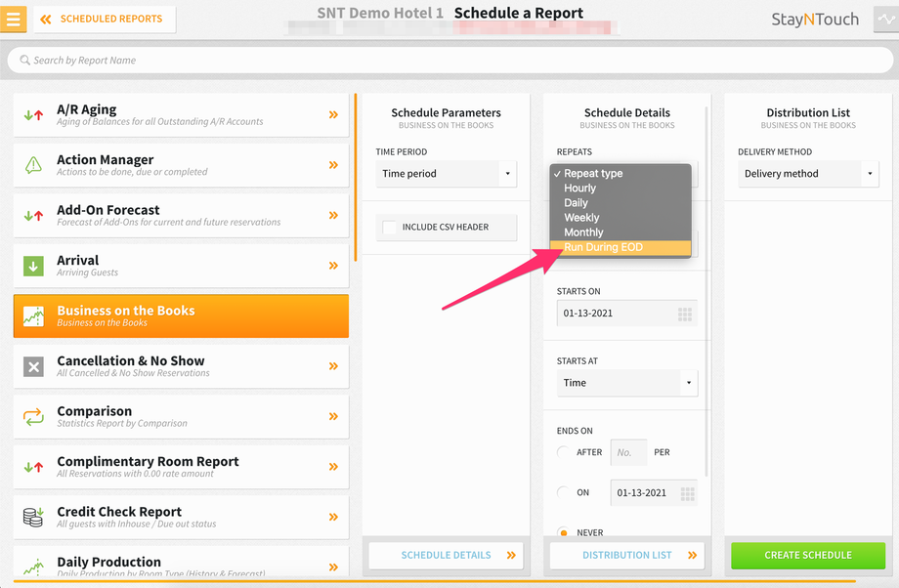Expand Cancellation & No Show with its chevron
899x588 pixels.
(x=333, y=366)
